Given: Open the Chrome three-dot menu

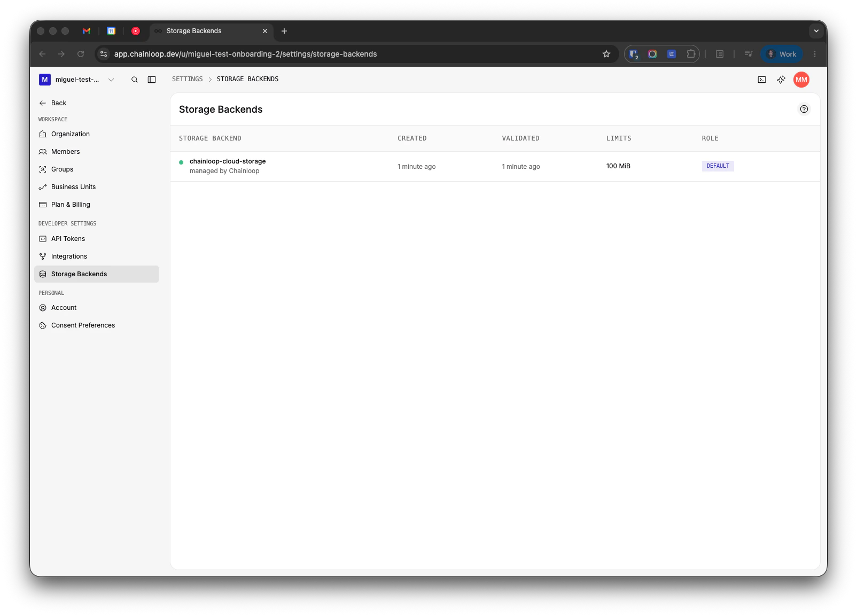Looking at the screenshot, I should (815, 54).
